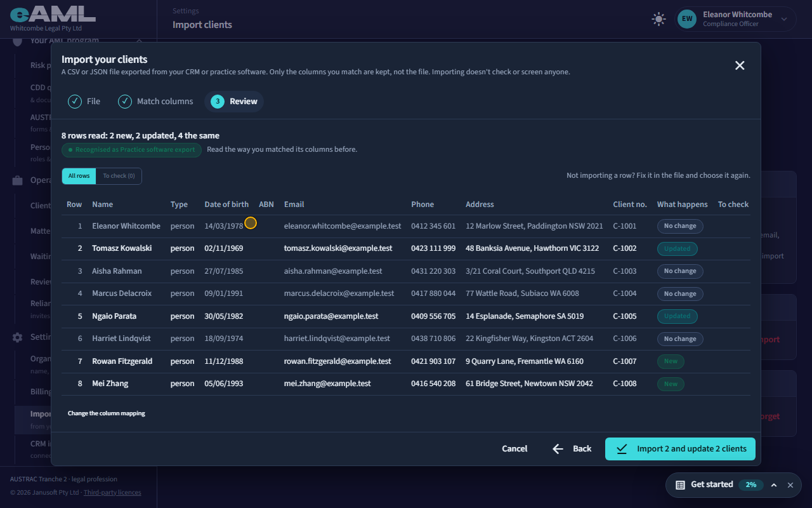Expand the Get started panel chevron
This screenshot has height=508, width=812.
tap(774, 485)
